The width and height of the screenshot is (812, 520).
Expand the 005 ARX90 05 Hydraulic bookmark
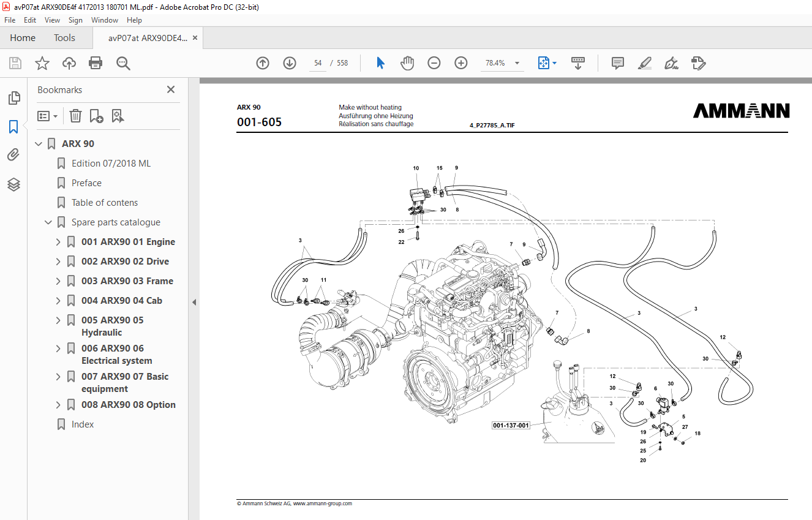point(59,320)
